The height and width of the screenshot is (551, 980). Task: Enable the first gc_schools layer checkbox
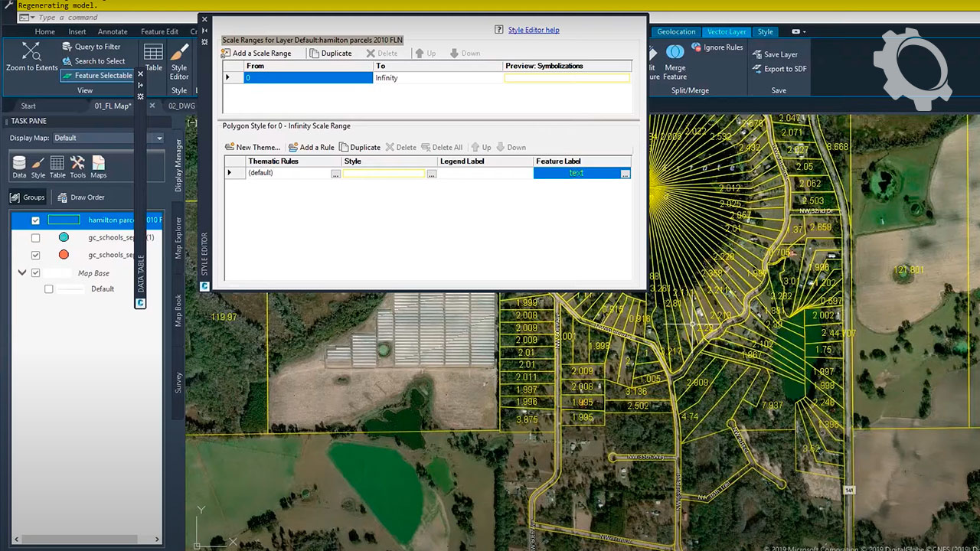pos(35,238)
